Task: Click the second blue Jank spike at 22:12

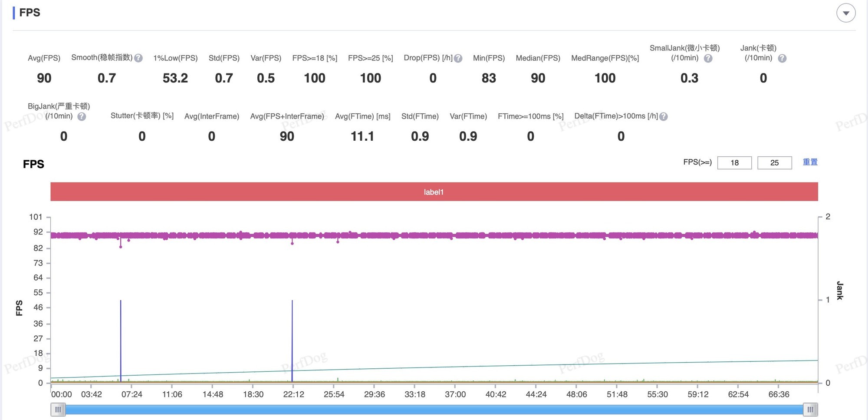Action: click(292, 339)
